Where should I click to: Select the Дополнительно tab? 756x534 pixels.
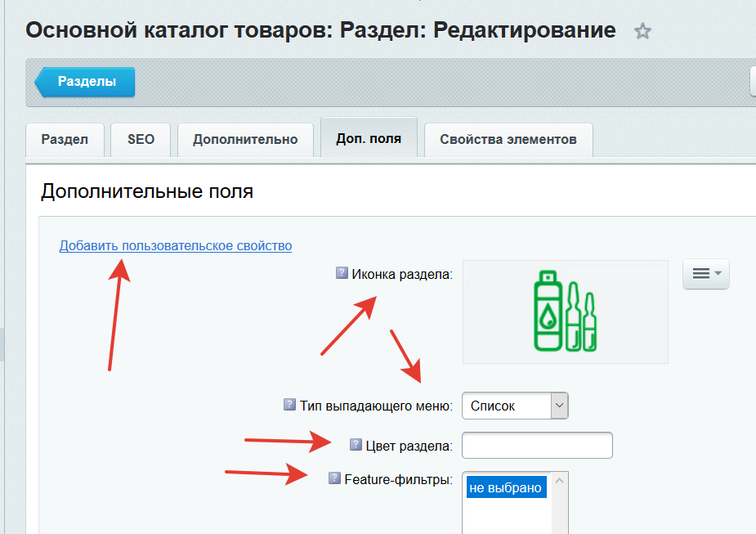(245, 139)
